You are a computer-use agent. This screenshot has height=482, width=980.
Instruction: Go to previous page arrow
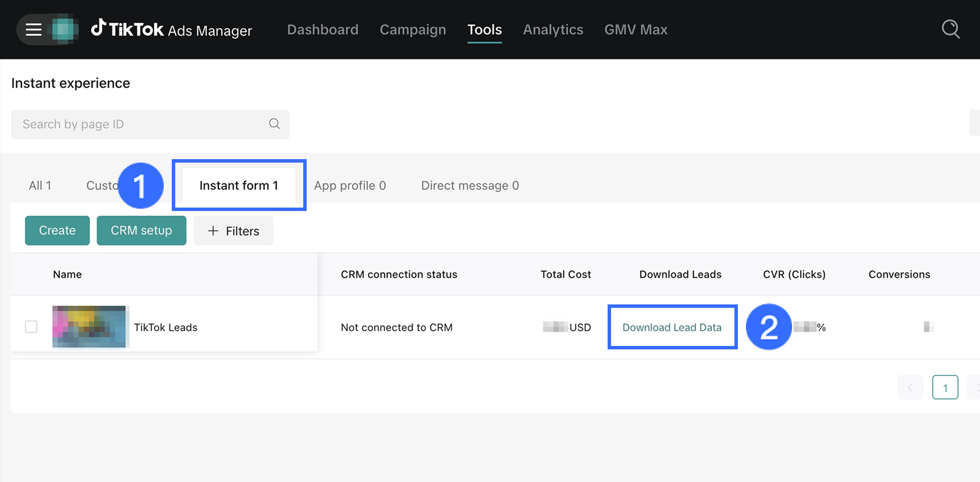point(910,387)
